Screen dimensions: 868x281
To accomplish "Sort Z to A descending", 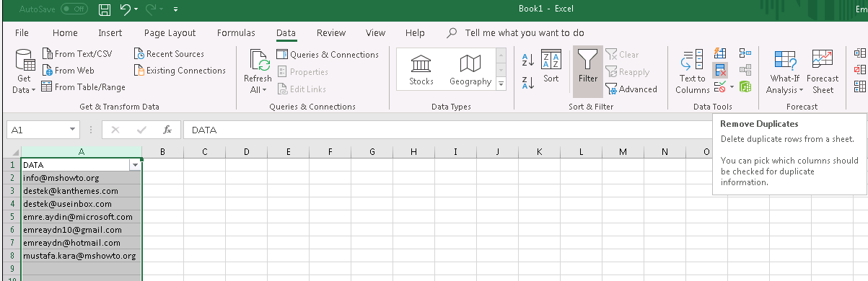I will [x=527, y=82].
